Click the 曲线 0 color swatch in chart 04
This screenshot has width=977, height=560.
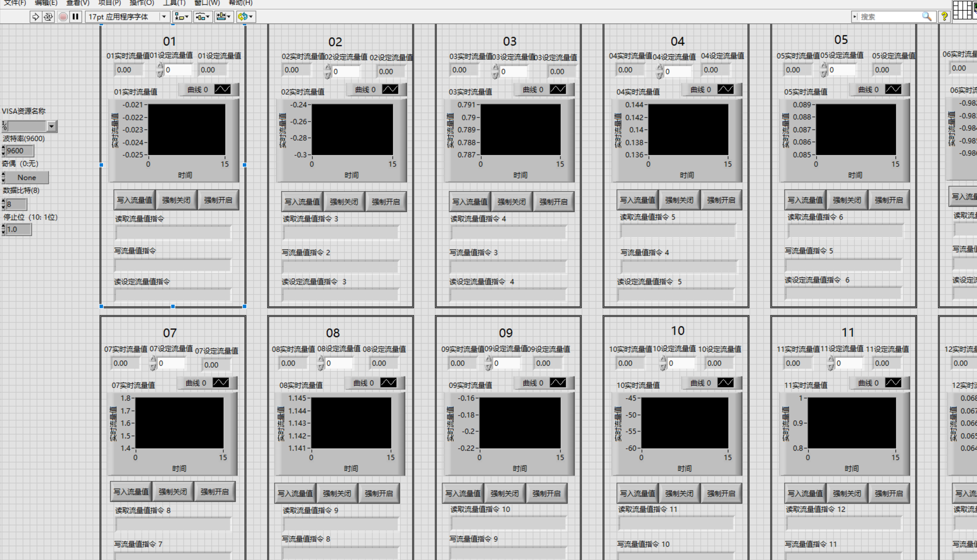click(725, 90)
